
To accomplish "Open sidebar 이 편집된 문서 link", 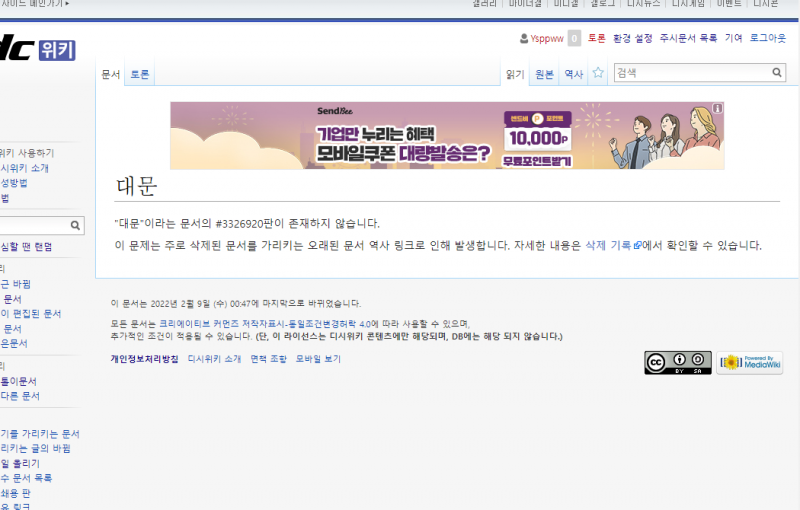I will [x=31, y=314].
